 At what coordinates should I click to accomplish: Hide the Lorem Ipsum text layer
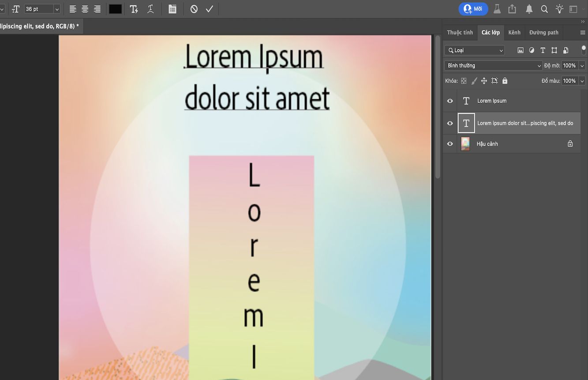(x=449, y=101)
